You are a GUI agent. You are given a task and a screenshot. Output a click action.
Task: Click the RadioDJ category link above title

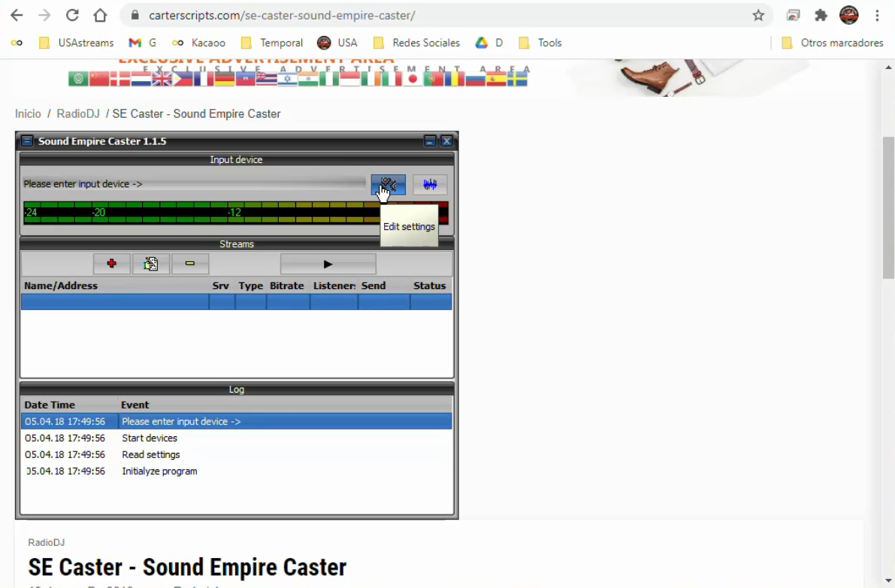coord(47,542)
